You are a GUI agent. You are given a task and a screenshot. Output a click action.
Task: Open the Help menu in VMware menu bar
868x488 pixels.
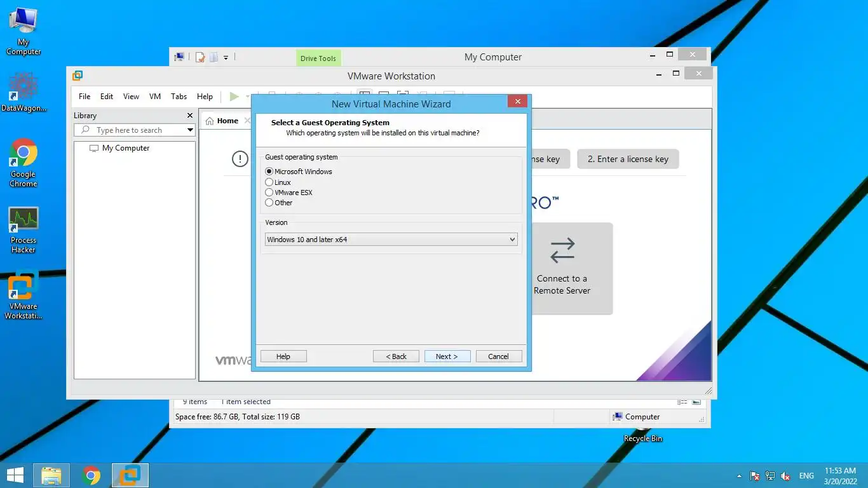205,97
